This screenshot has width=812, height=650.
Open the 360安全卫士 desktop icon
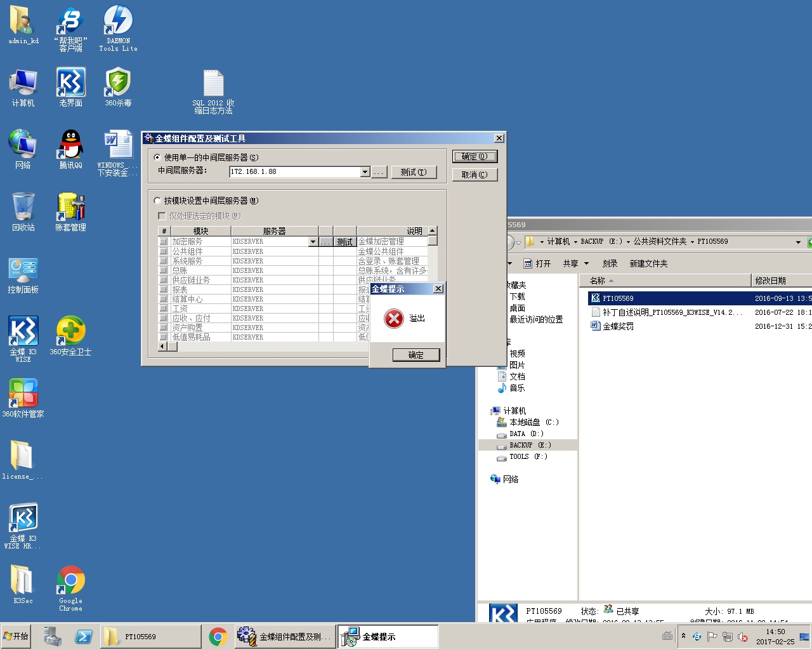(x=70, y=335)
